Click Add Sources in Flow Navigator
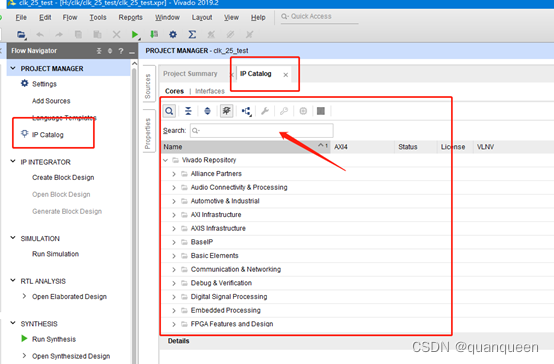The height and width of the screenshot is (364, 554). click(x=51, y=101)
